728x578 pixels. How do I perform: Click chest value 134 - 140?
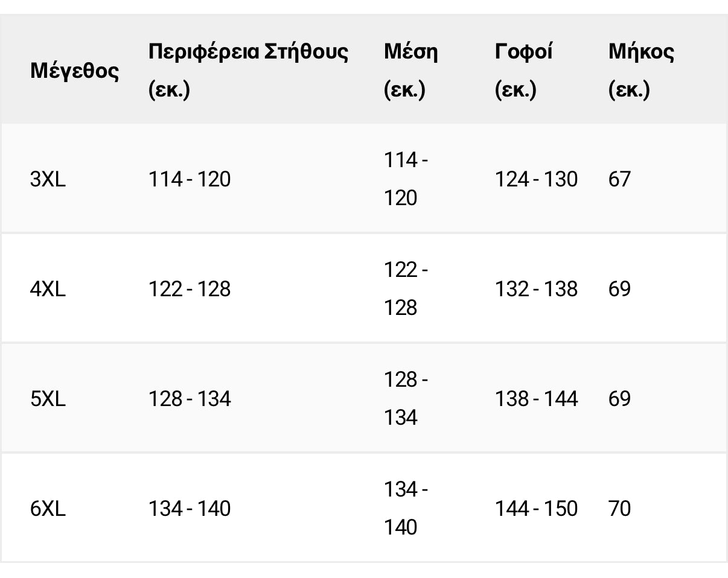click(x=190, y=509)
